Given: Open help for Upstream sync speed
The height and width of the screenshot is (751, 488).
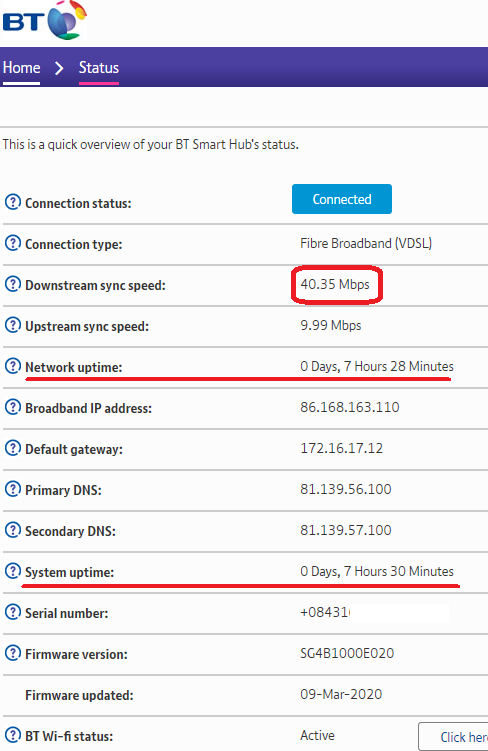Looking at the screenshot, I should [x=12, y=325].
